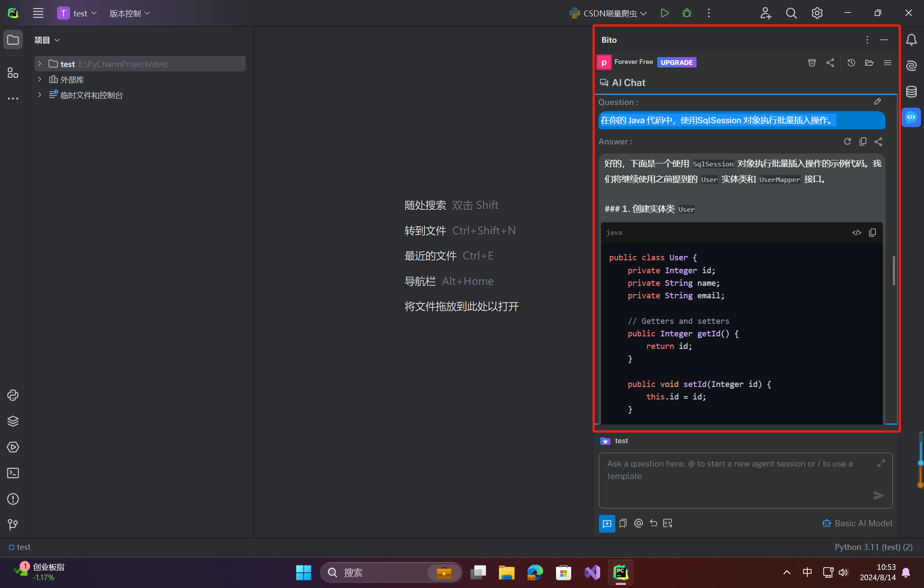
Task: Click the UPGRADE button
Action: pos(676,62)
